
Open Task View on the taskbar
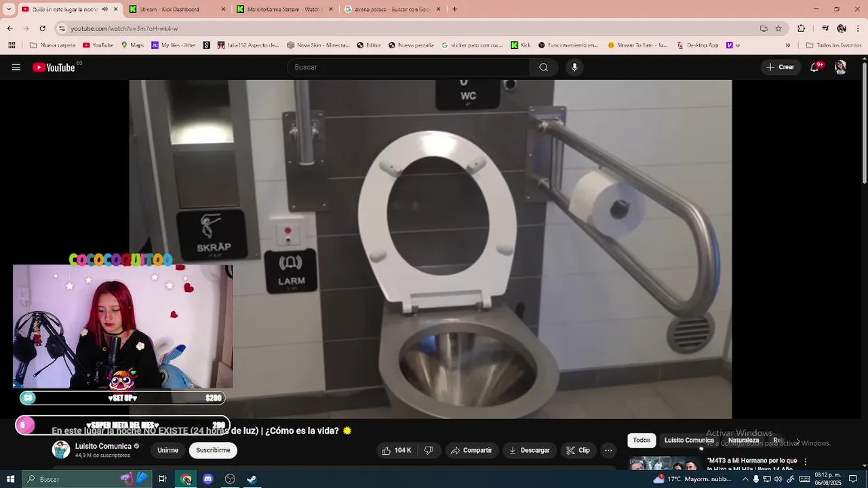coord(162,479)
